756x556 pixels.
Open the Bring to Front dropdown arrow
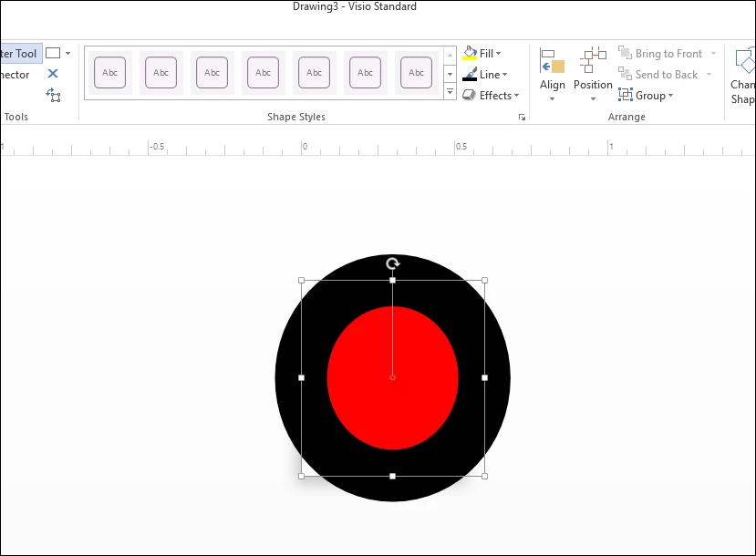[x=713, y=54]
